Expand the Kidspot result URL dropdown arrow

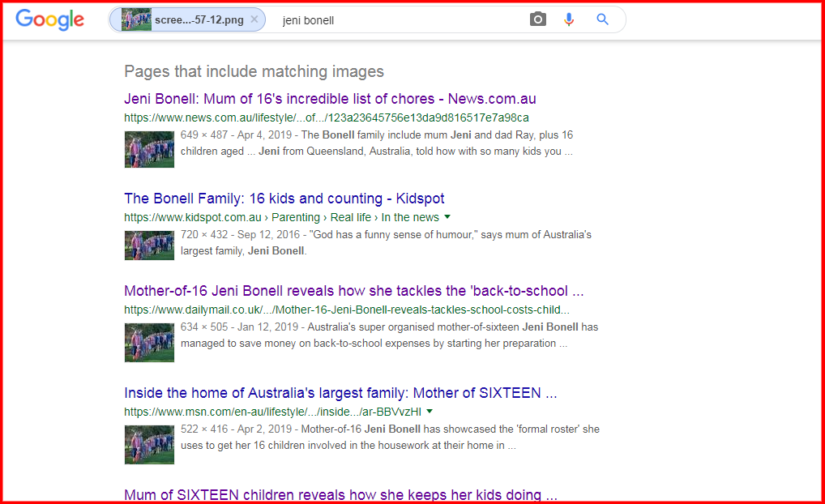pyautogui.click(x=447, y=216)
